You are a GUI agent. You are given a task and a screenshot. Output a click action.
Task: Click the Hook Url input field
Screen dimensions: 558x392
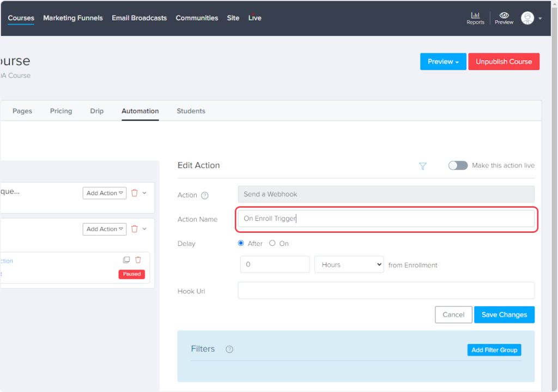point(386,291)
